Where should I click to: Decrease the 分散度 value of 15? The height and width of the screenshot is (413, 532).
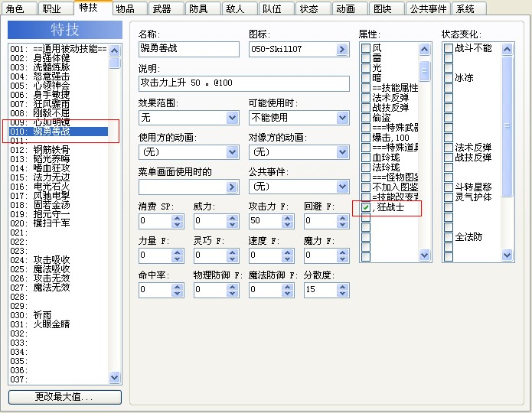342,293
